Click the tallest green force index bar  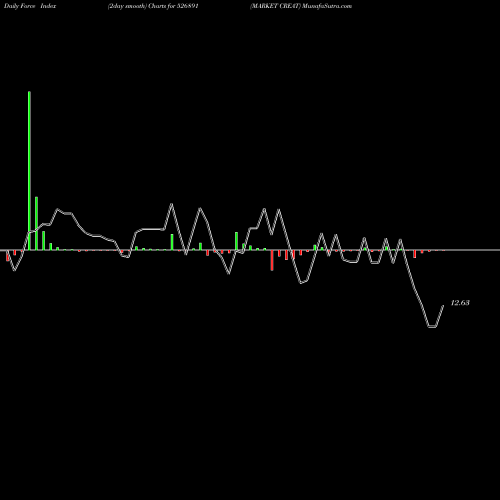(29, 170)
